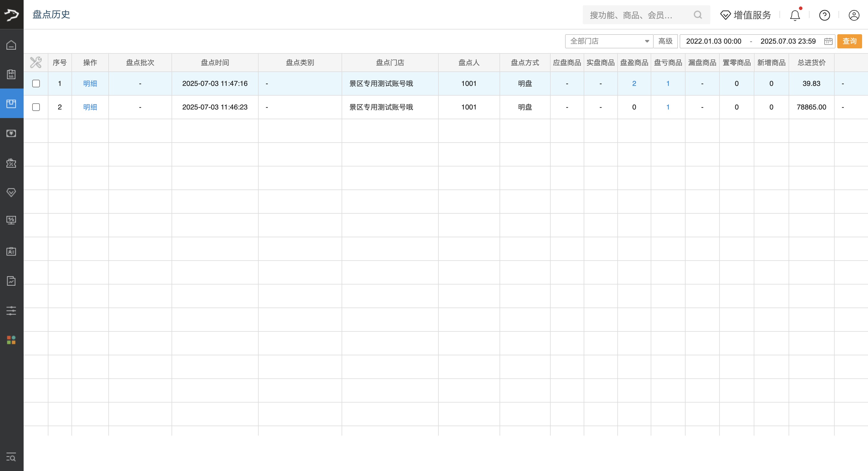Open the percent coupon icon in the sidebar
The width and height of the screenshot is (868, 471).
click(12, 163)
